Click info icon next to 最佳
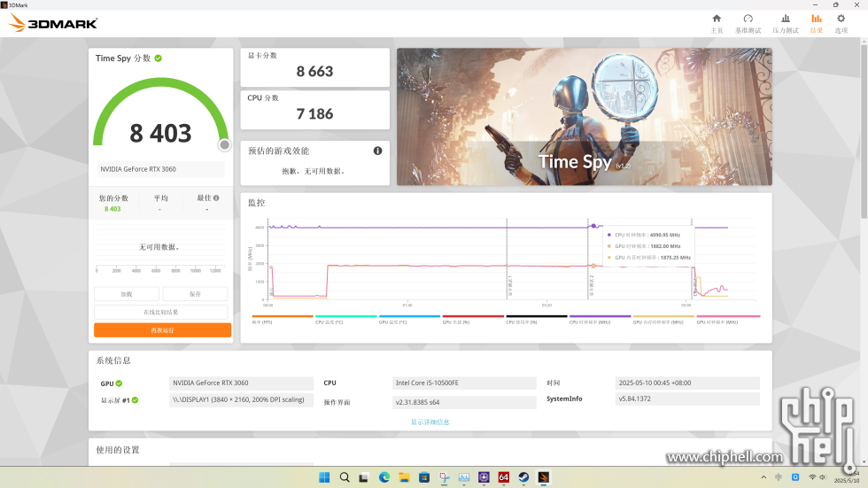The image size is (868, 488). (x=216, y=198)
